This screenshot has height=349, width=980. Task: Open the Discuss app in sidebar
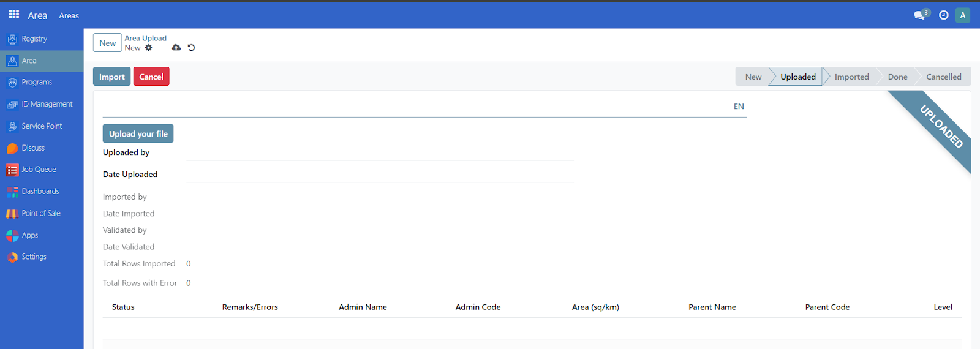[x=33, y=148]
